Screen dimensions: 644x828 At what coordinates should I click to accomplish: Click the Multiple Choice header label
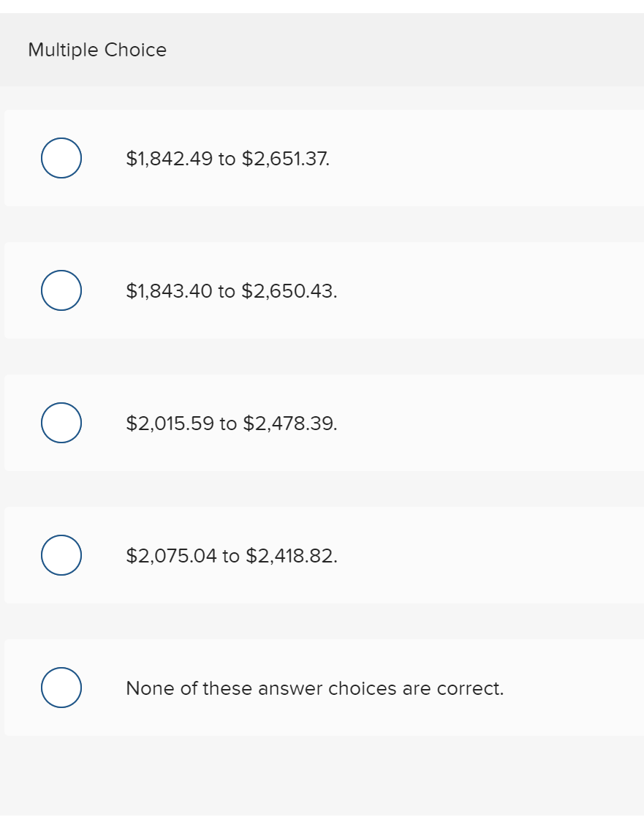point(96,50)
